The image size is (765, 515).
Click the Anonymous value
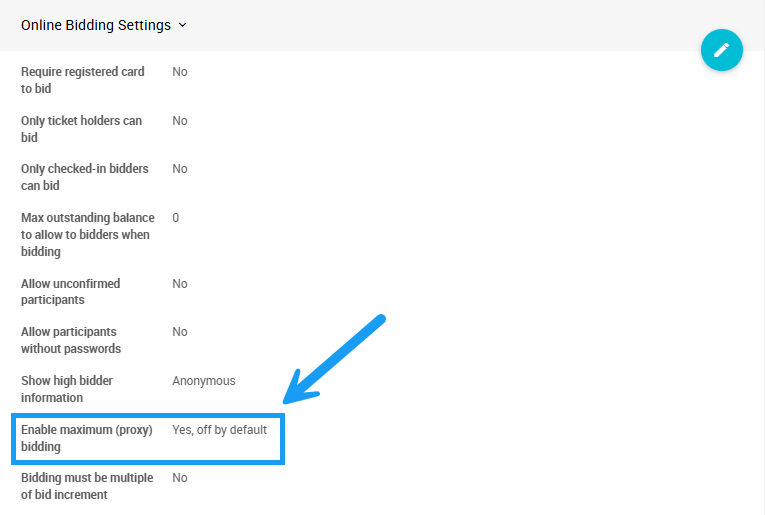coord(204,381)
